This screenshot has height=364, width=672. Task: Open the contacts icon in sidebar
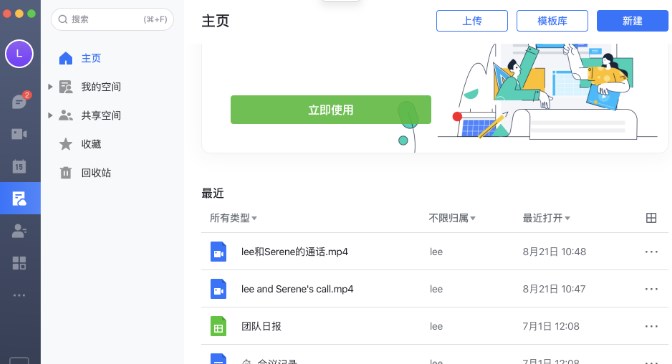[19, 231]
